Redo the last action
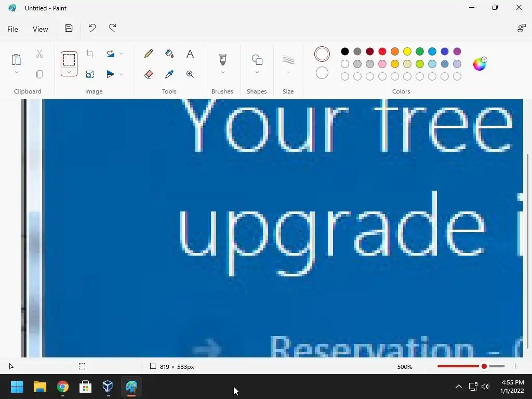 (113, 28)
